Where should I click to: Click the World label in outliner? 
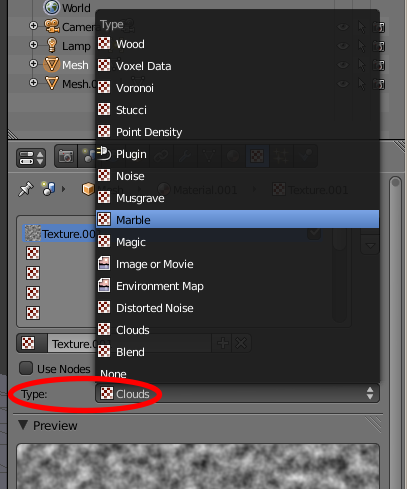[x=76, y=8]
